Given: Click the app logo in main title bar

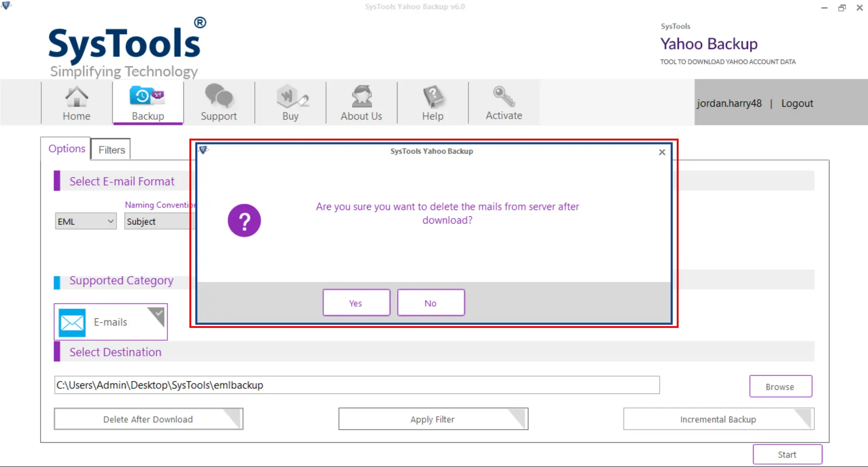Looking at the screenshot, I should coord(6,6).
